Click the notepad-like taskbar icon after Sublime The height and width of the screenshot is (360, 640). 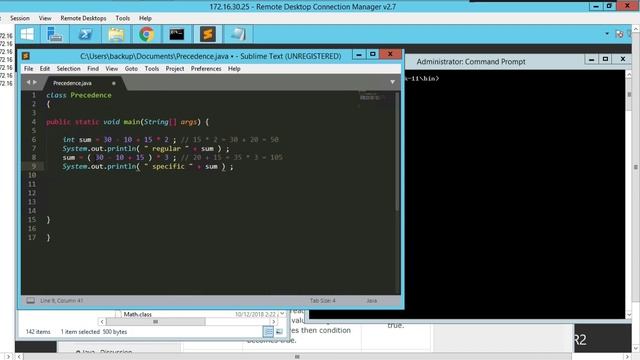(x=238, y=34)
